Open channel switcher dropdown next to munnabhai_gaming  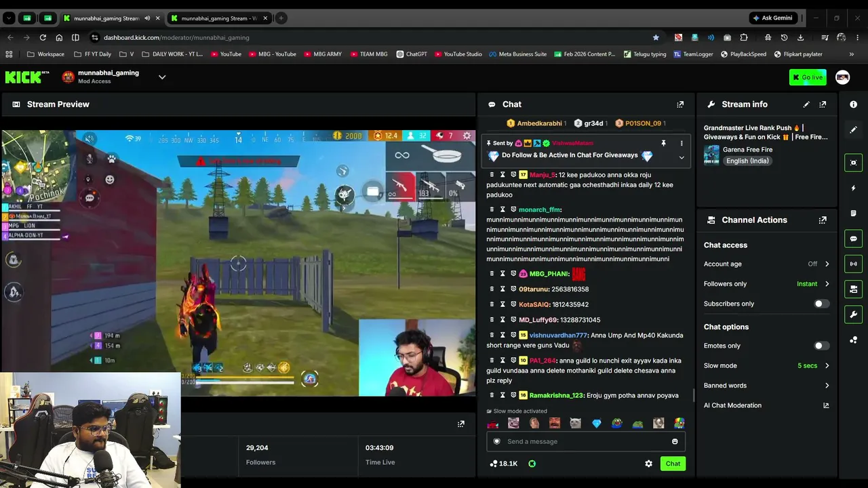click(162, 77)
